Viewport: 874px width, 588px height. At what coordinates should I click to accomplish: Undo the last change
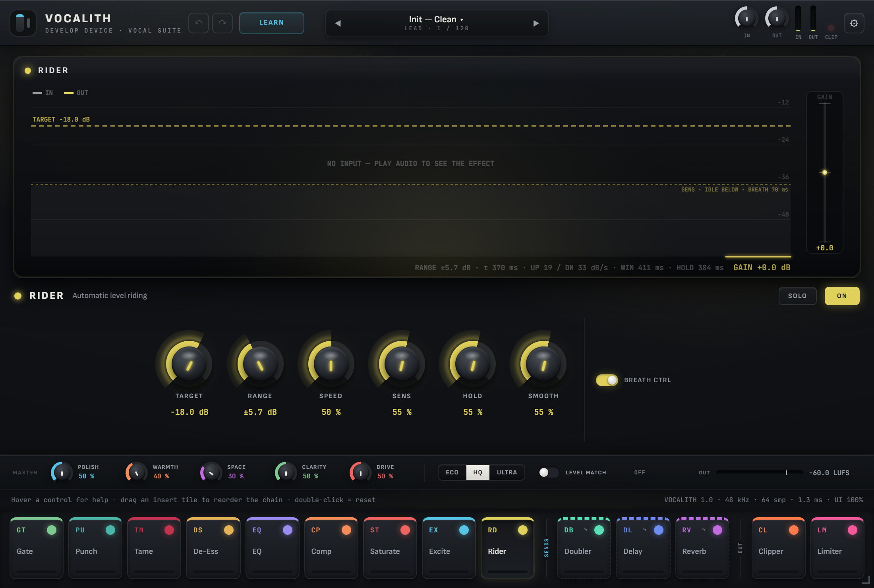click(199, 23)
